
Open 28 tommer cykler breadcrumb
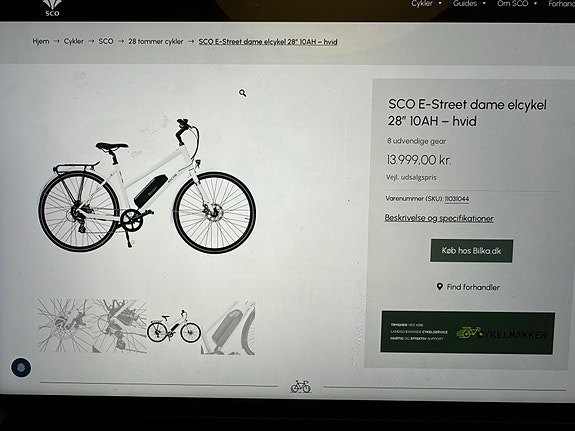click(155, 41)
